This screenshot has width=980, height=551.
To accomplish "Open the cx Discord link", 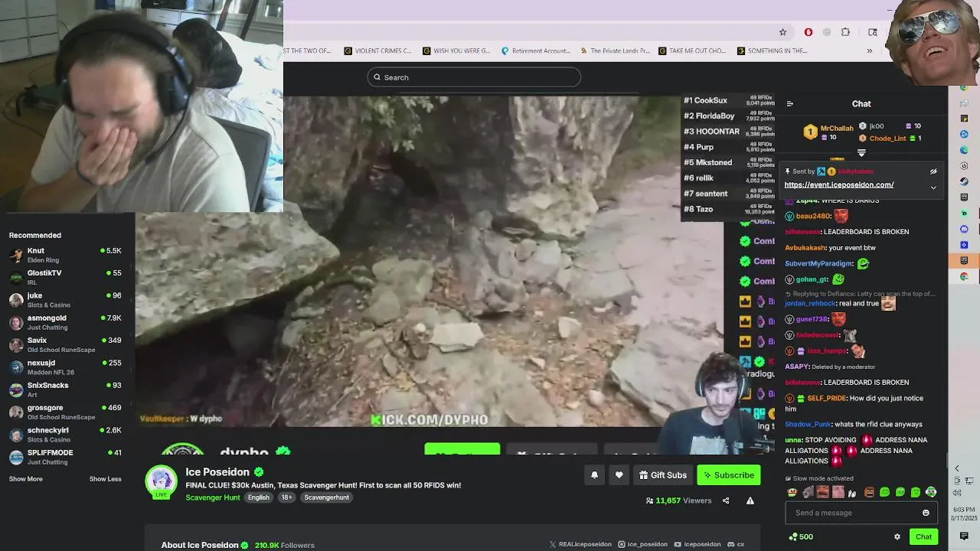I will point(736,545).
